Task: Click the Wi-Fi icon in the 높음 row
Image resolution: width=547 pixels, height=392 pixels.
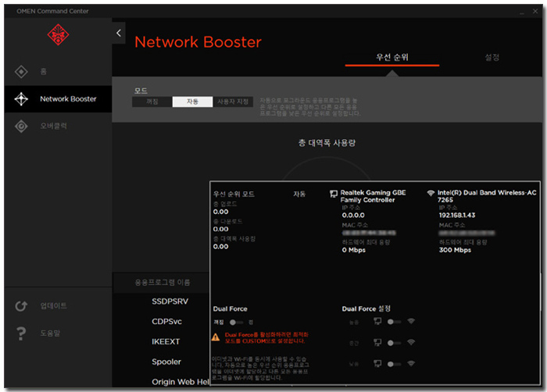Action: pos(411,321)
